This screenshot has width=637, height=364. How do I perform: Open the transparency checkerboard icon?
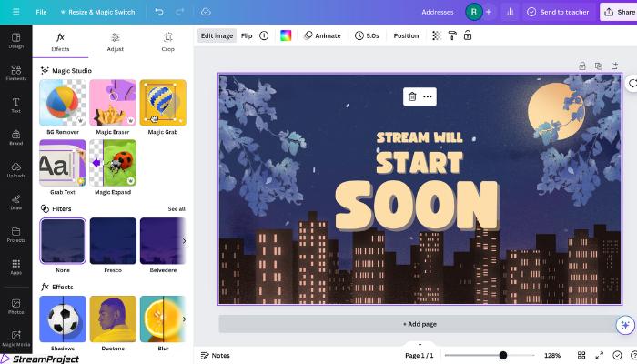(437, 35)
